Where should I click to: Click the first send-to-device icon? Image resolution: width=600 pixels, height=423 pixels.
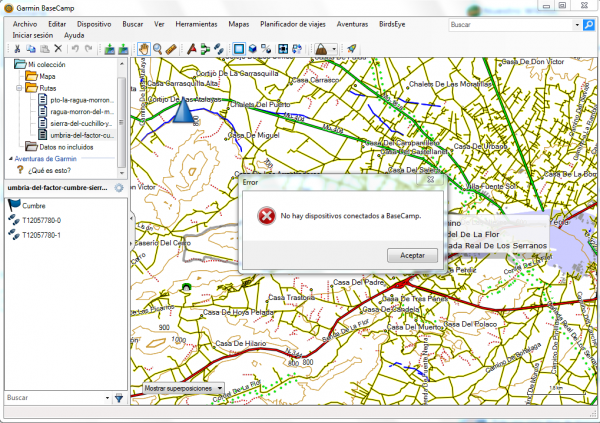point(110,49)
